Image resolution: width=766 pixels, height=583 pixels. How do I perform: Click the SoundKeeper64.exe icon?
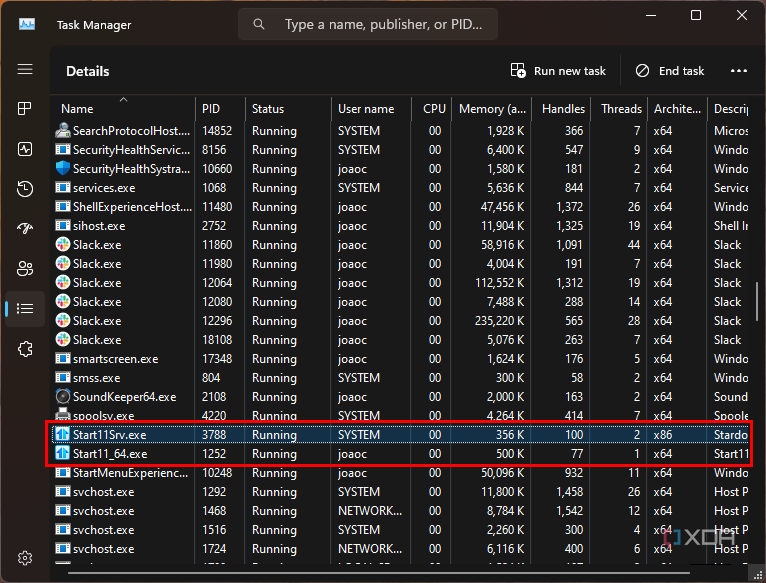pos(63,396)
